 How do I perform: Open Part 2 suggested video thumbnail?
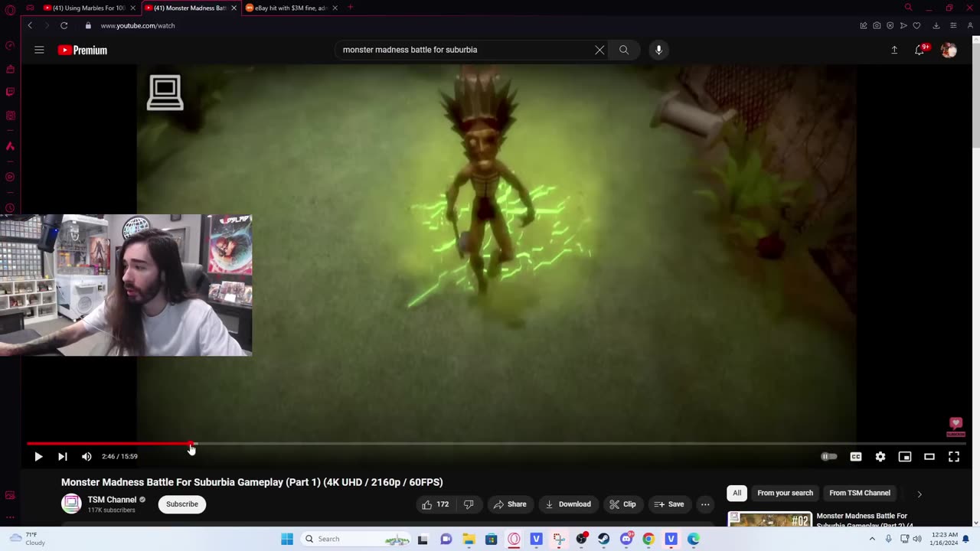tap(769, 520)
